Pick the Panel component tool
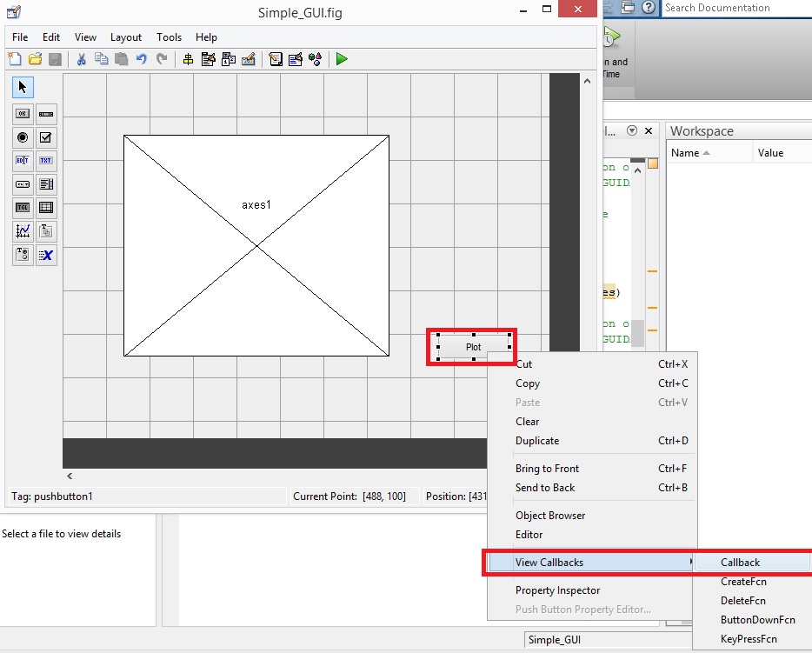The image size is (812, 653). click(46, 231)
